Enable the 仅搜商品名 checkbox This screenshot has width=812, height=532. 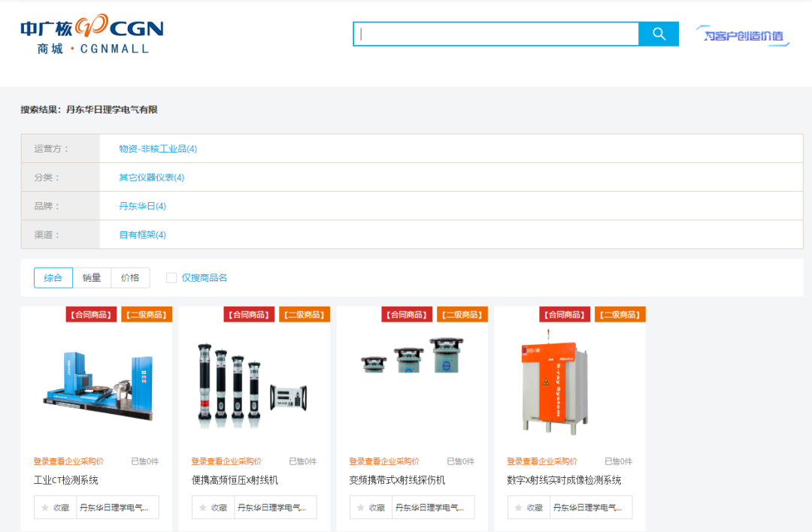tap(171, 278)
